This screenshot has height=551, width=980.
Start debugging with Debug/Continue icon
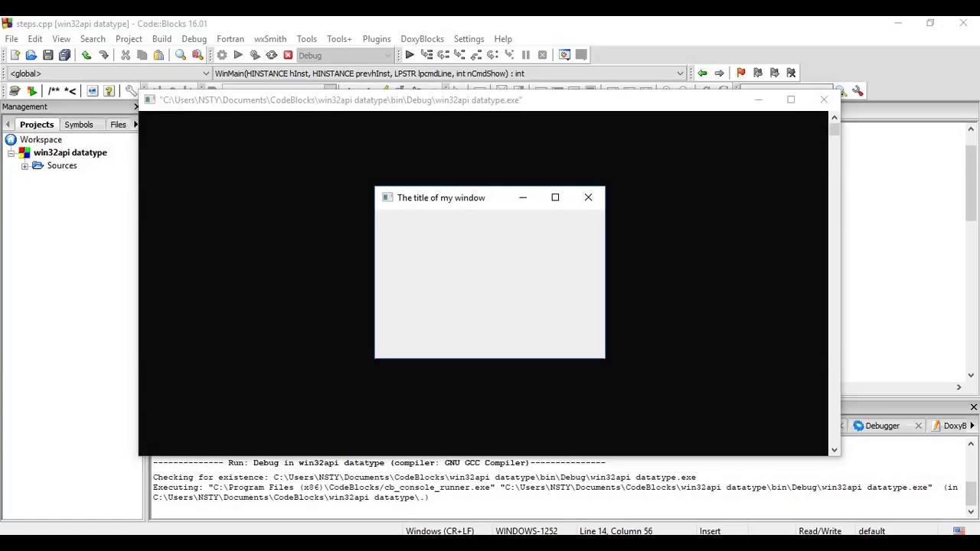click(410, 55)
